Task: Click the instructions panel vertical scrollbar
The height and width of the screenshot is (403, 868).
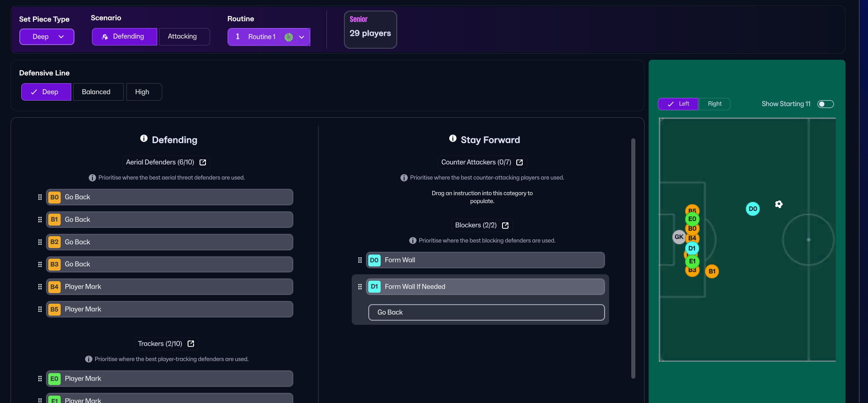Action: [x=633, y=257]
